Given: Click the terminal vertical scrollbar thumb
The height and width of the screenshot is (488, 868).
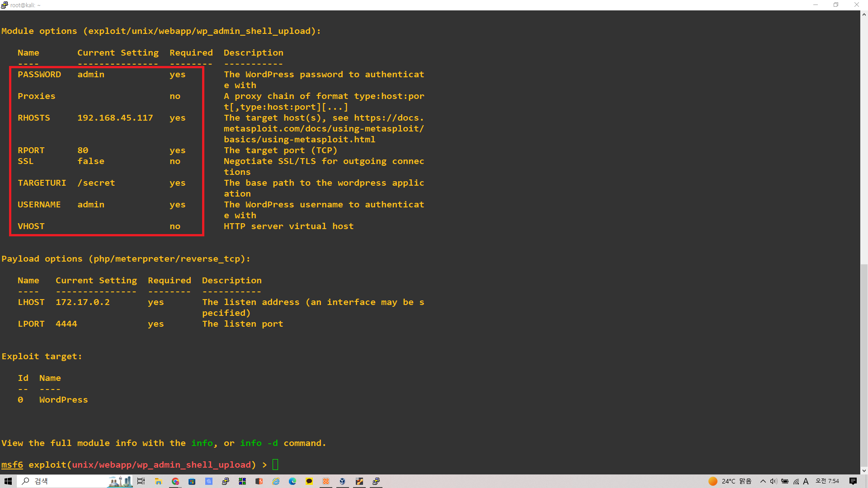Looking at the screenshot, I should 864,366.
